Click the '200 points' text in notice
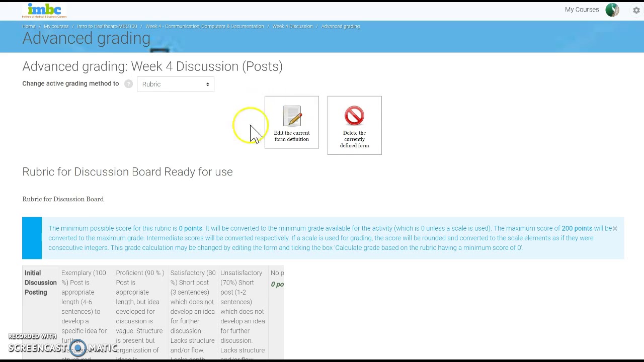The width and height of the screenshot is (644, 362). (577, 228)
